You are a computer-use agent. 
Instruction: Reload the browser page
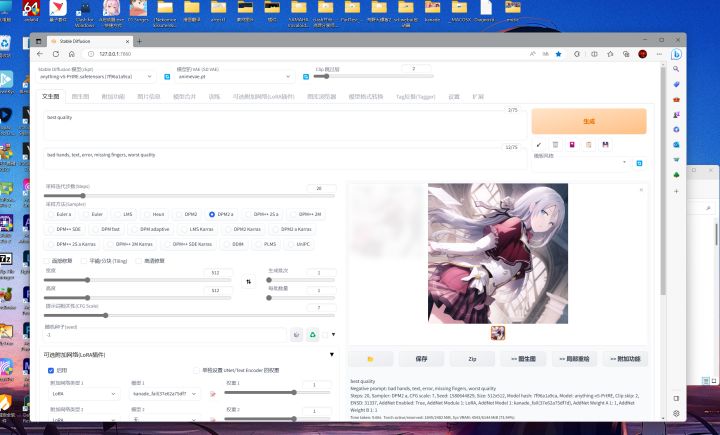(x=56, y=54)
